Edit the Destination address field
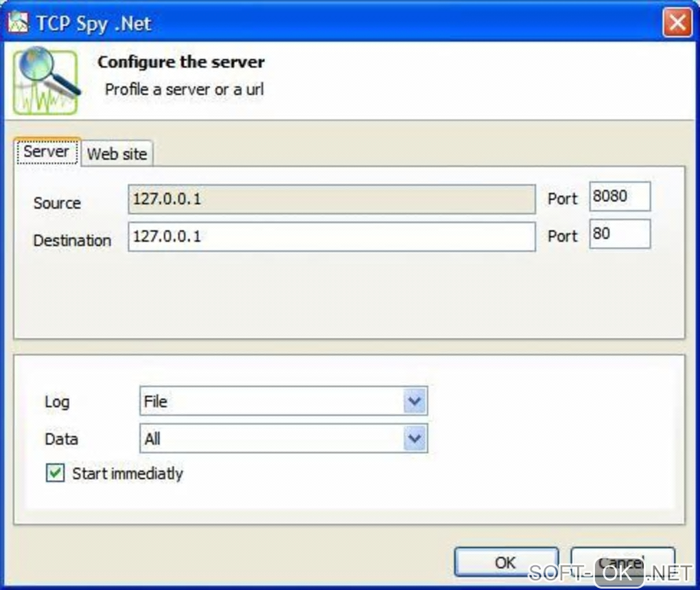The height and width of the screenshot is (590, 700). [x=331, y=237]
